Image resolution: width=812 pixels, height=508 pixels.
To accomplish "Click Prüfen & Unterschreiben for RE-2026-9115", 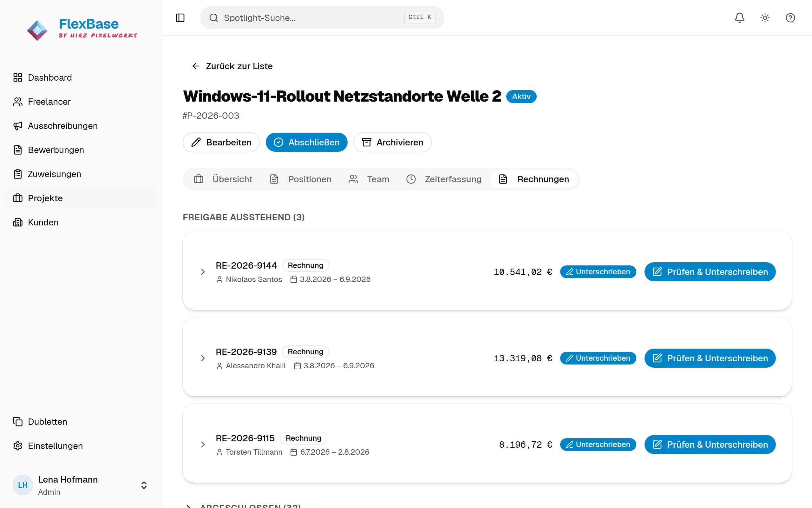I will (710, 444).
